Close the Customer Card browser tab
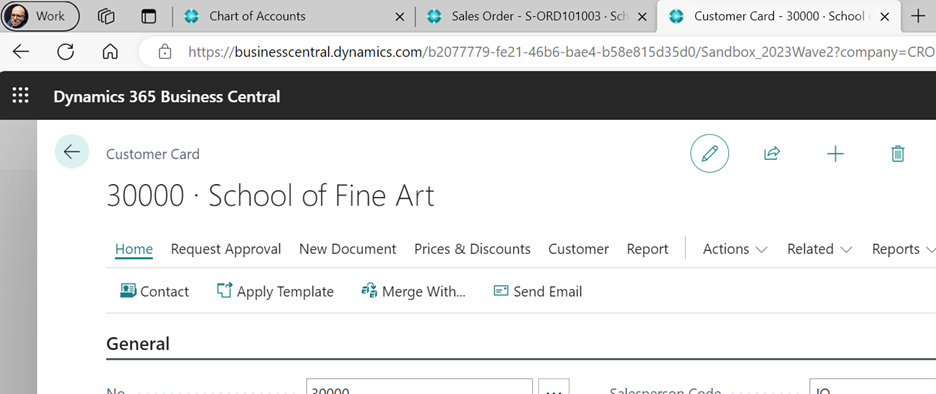 tap(885, 17)
